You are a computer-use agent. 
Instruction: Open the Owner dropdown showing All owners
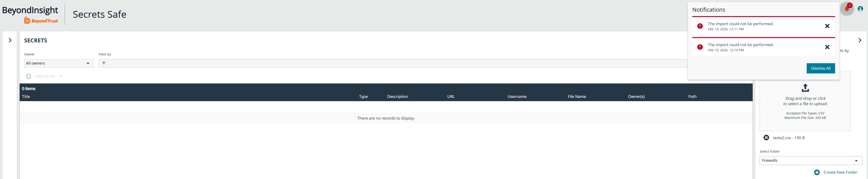(x=59, y=63)
